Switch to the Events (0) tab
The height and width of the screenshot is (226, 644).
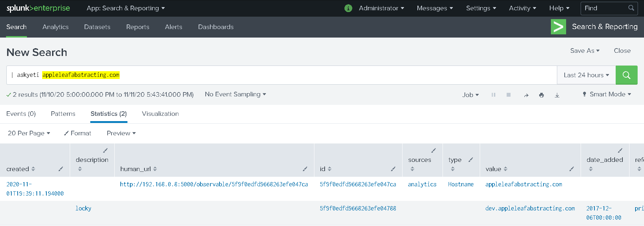coord(21,114)
